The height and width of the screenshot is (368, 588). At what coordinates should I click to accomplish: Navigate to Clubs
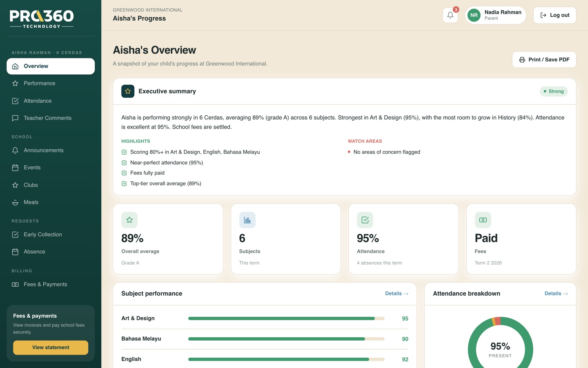point(51,185)
